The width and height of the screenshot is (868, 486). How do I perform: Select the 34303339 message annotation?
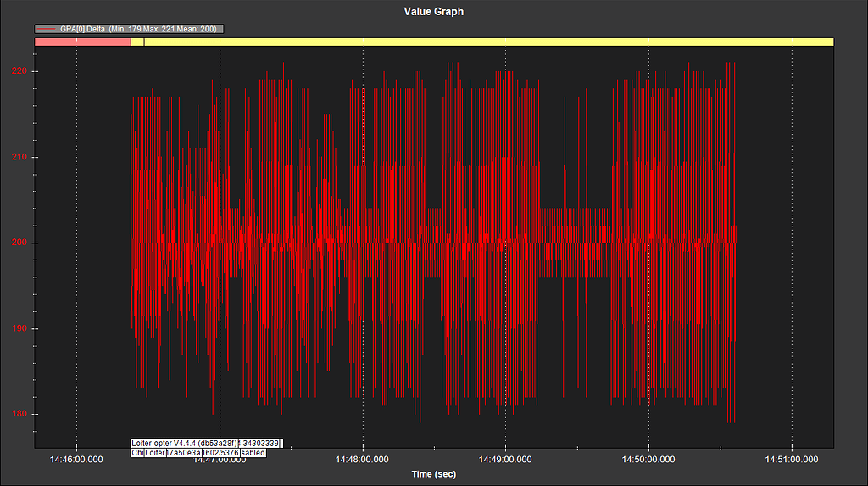[x=260, y=444]
